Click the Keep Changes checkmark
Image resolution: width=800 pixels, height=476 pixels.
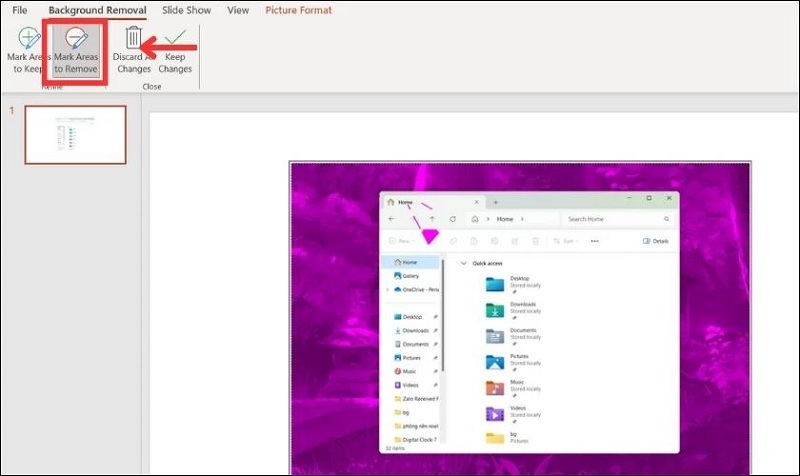point(175,52)
